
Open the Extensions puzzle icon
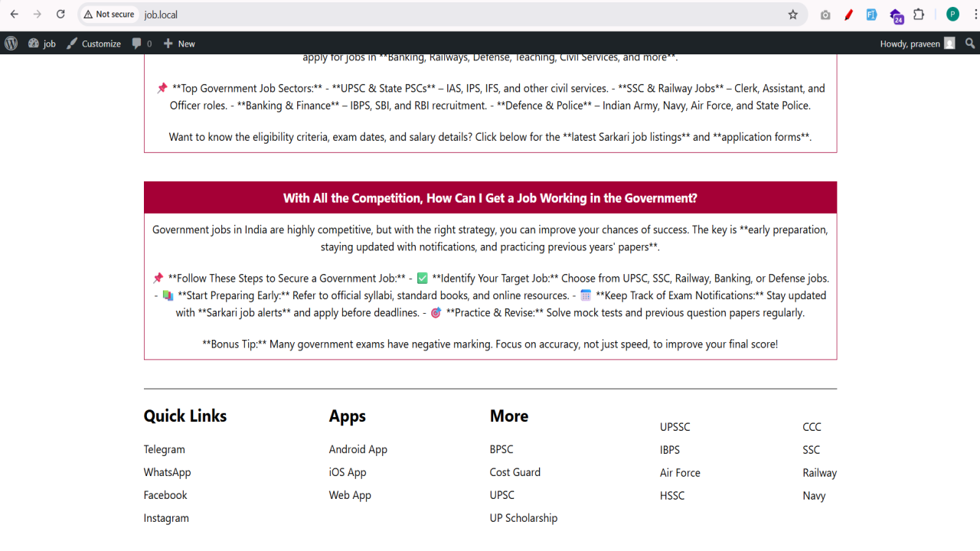919,15
